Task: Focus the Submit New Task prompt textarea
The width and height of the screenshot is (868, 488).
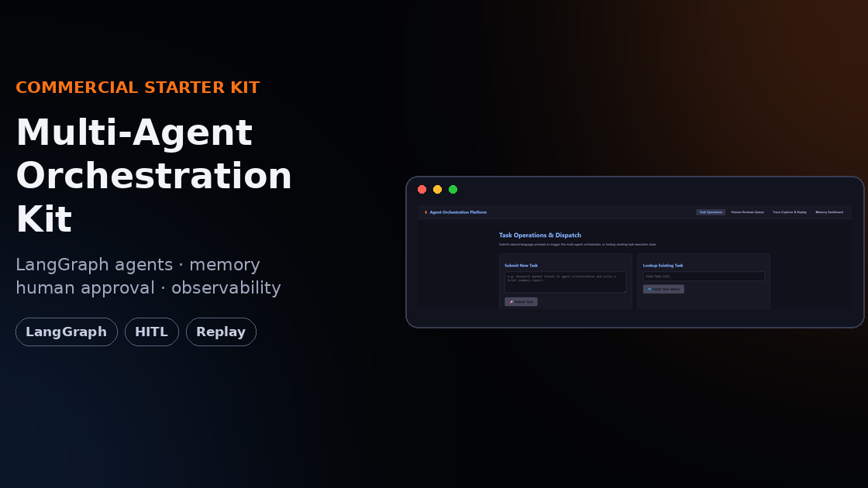Action: (565, 282)
